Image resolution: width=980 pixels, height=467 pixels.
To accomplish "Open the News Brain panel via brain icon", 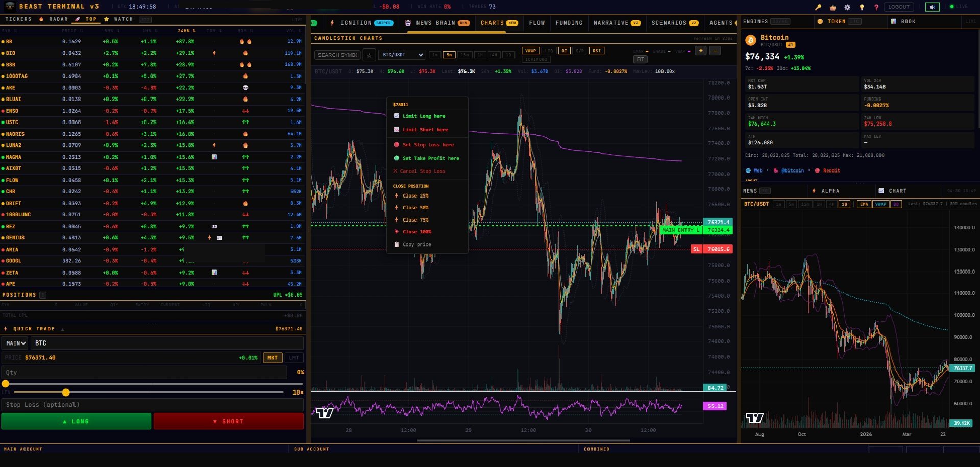I will pos(407,23).
